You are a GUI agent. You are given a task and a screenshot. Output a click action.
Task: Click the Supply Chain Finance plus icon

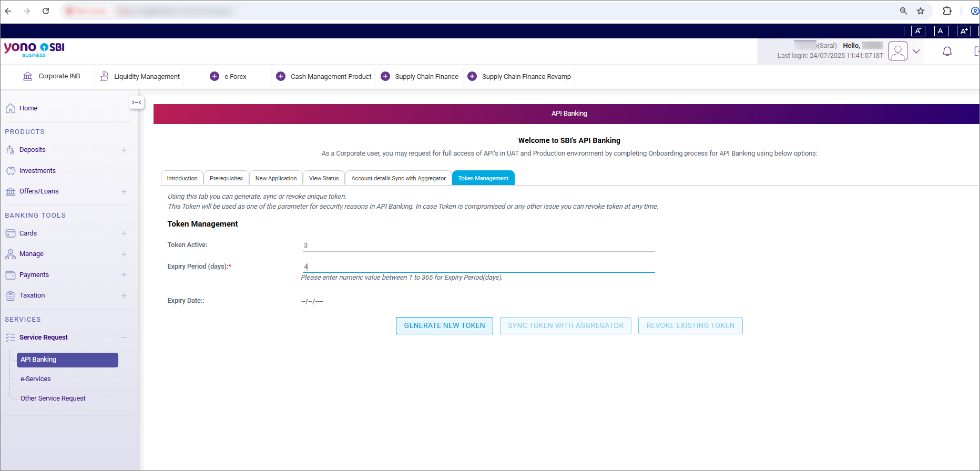[x=385, y=76]
